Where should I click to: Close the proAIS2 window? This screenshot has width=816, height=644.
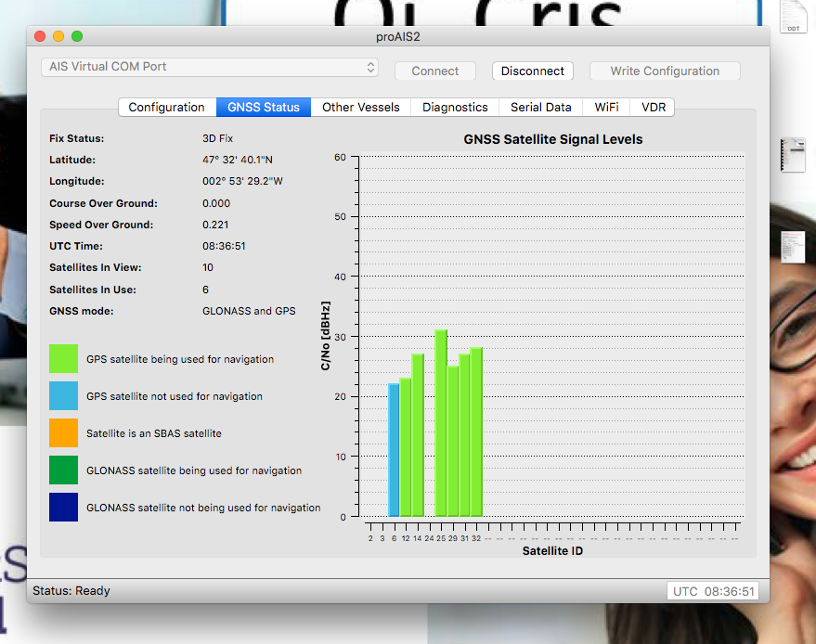point(40,36)
